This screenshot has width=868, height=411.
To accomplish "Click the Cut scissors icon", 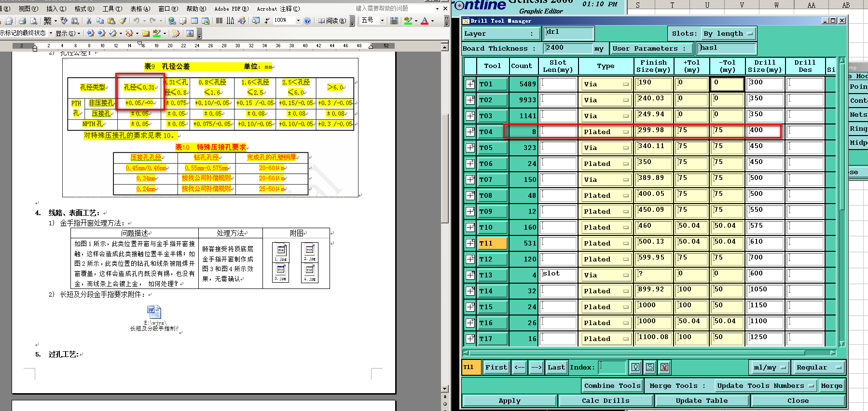I will (89, 21).
